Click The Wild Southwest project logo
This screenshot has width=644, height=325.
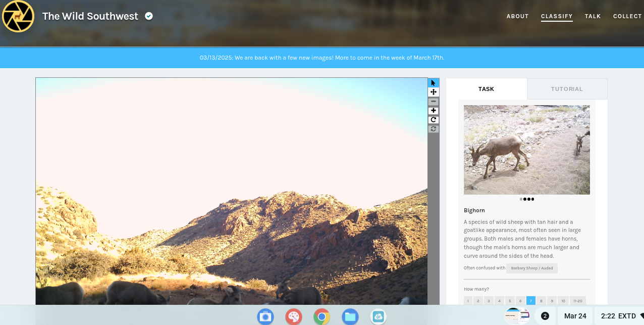pos(18,16)
